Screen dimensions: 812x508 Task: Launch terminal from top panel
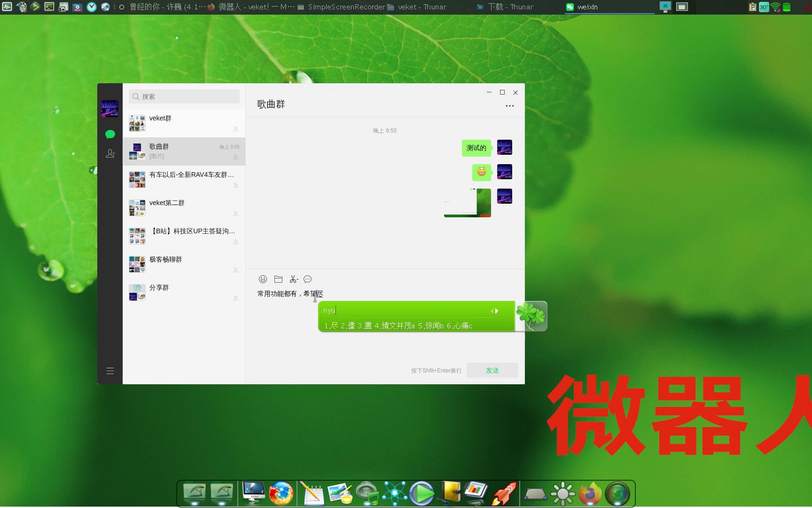tap(49, 7)
